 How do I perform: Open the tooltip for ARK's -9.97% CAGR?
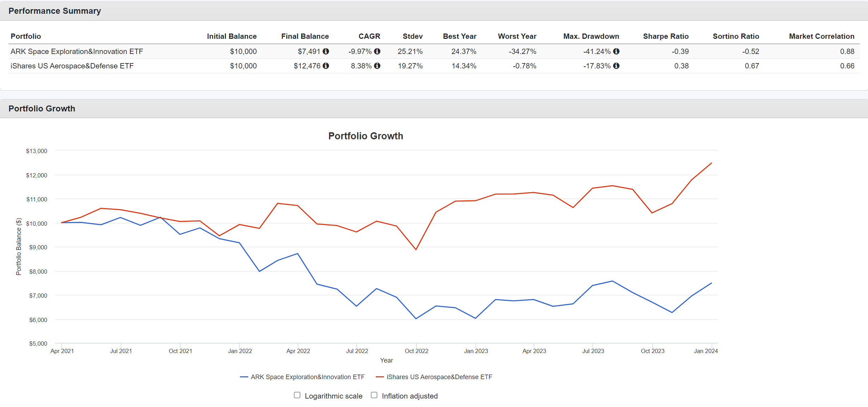tap(377, 51)
